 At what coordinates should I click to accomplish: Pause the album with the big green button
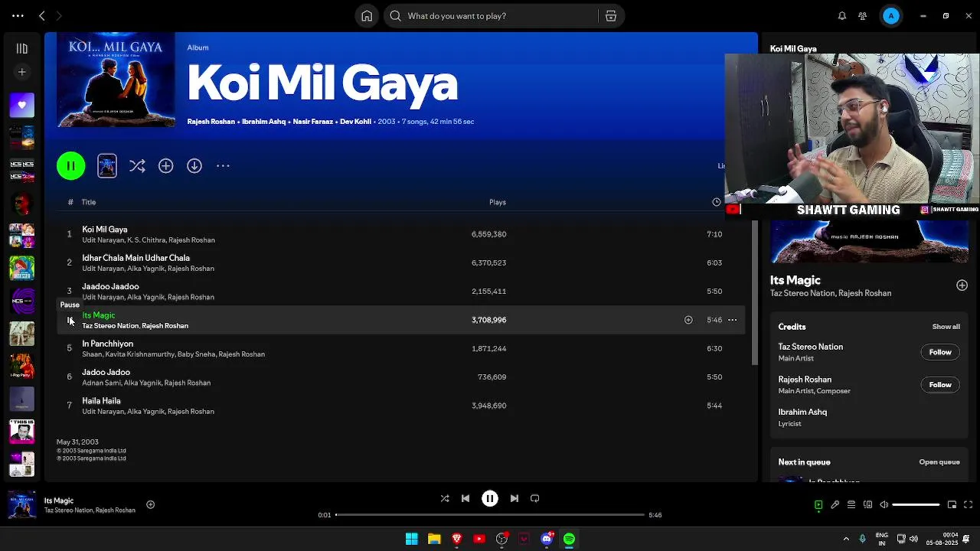(71, 166)
